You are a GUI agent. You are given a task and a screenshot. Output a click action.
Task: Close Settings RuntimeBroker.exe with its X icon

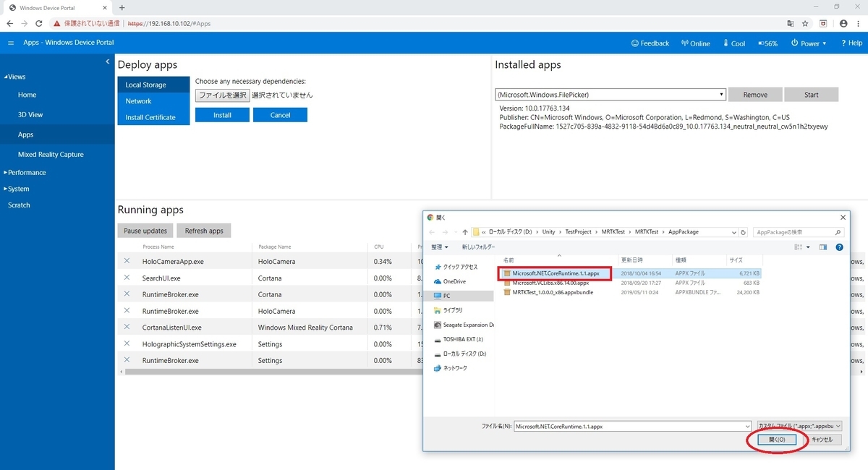127,360
